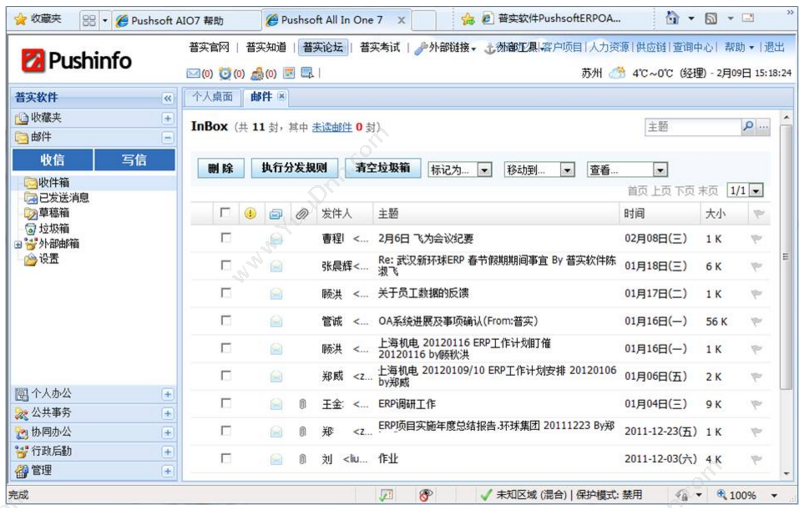This screenshot has height=508, width=801.
Task: Open the 查看... dropdown
Action: pyautogui.click(x=627, y=170)
